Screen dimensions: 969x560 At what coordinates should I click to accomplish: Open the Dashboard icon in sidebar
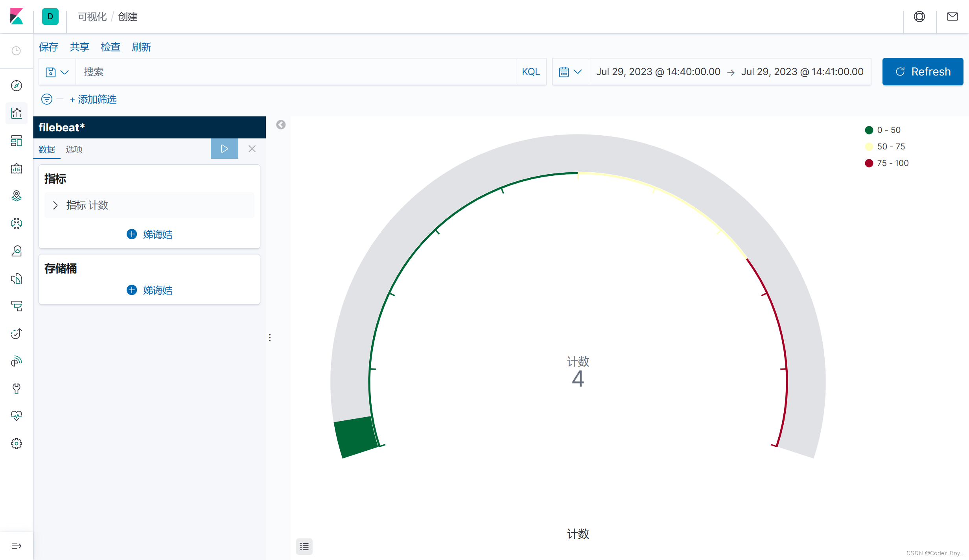point(17,141)
